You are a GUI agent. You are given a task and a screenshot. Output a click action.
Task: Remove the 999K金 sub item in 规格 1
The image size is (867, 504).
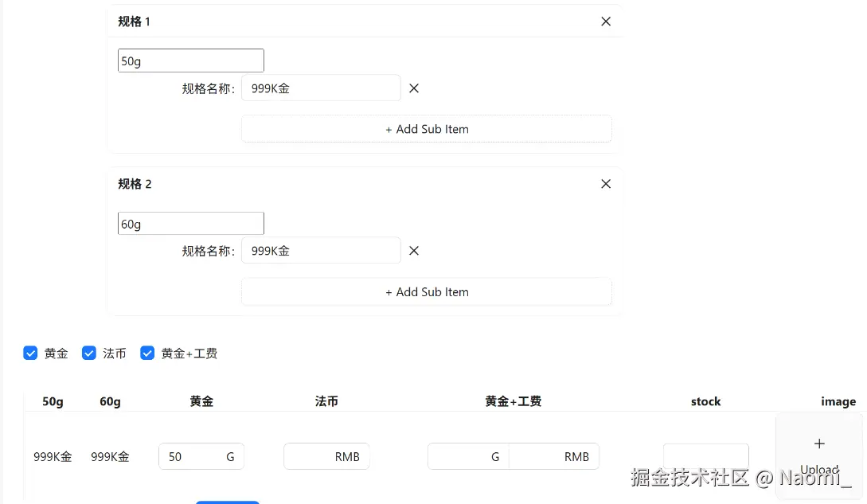point(413,88)
